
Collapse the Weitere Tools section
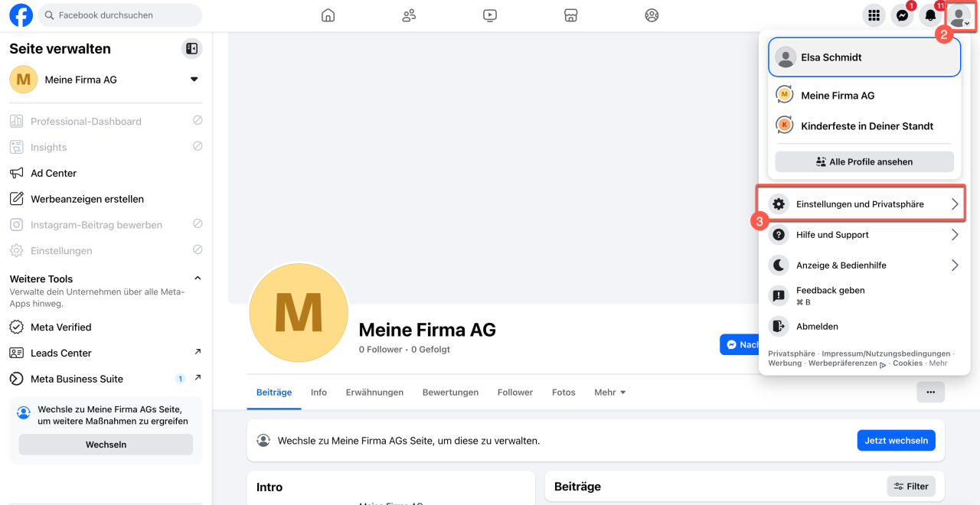tap(198, 279)
